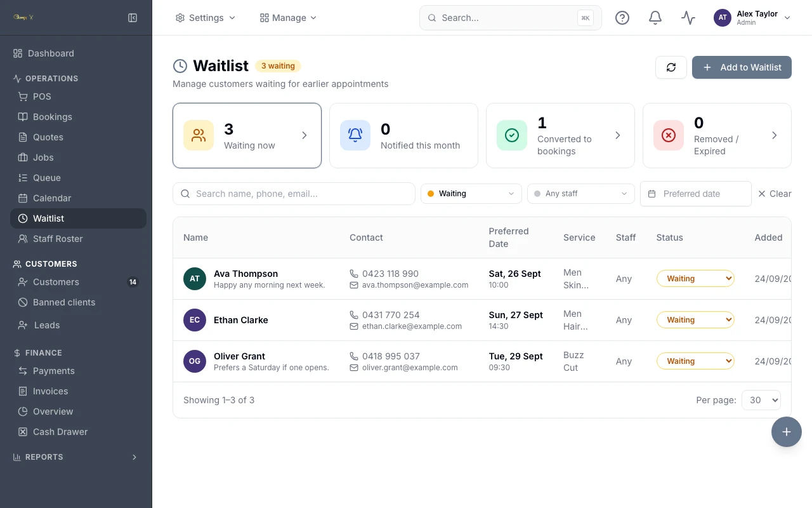
Task: Click Oliver Grant's OG avatar
Action: (x=195, y=361)
